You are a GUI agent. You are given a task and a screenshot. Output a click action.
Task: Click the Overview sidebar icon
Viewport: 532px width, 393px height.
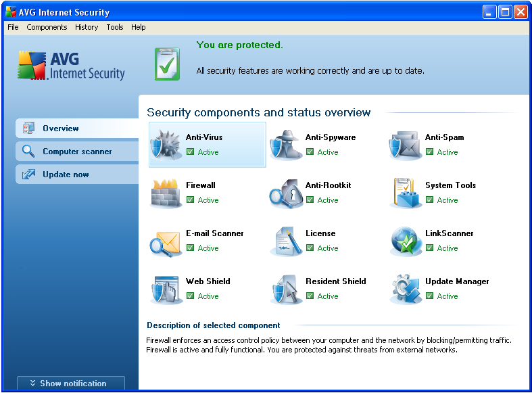tap(28, 128)
